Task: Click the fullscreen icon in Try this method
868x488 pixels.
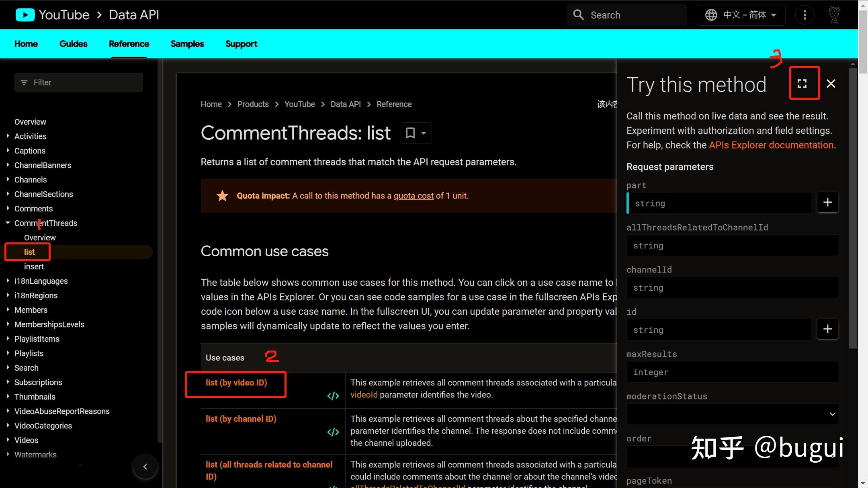Action: point(802,83)
